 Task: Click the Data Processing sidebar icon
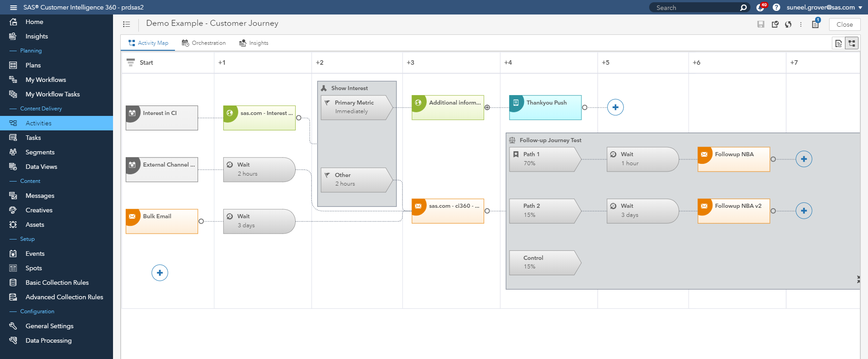13,340
